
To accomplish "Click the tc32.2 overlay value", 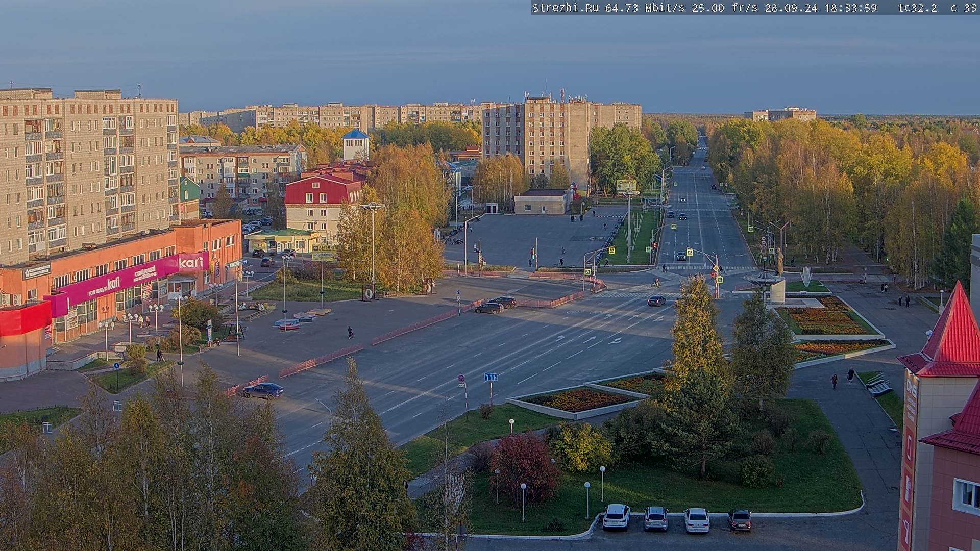I will [x=918, y=8].
